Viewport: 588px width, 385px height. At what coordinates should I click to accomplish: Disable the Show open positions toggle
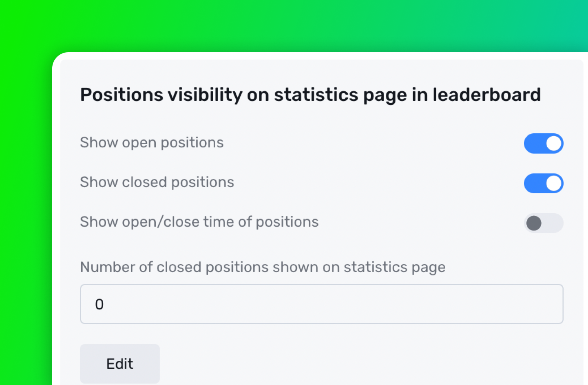coord(543,144)
